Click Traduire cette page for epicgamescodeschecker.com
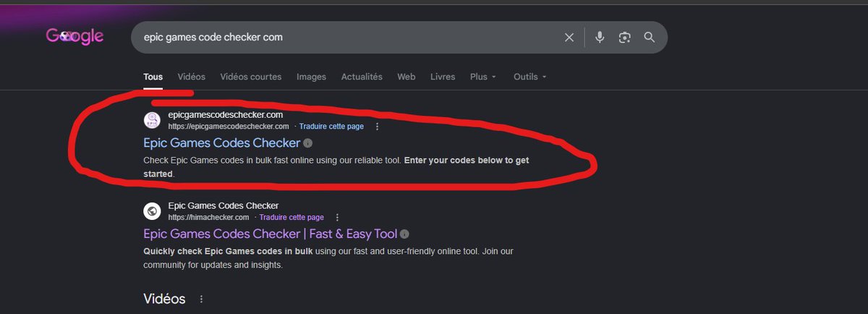The image size is (868, 314). tap(331, 126)
